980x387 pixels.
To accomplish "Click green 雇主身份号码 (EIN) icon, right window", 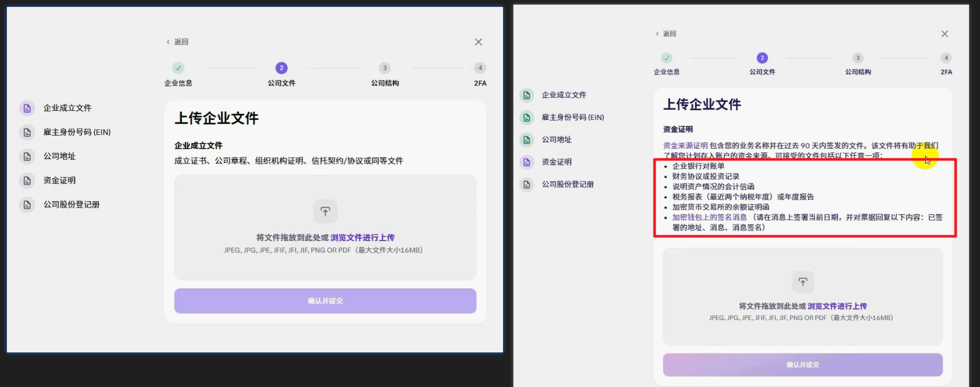I will tap(527, 118).
